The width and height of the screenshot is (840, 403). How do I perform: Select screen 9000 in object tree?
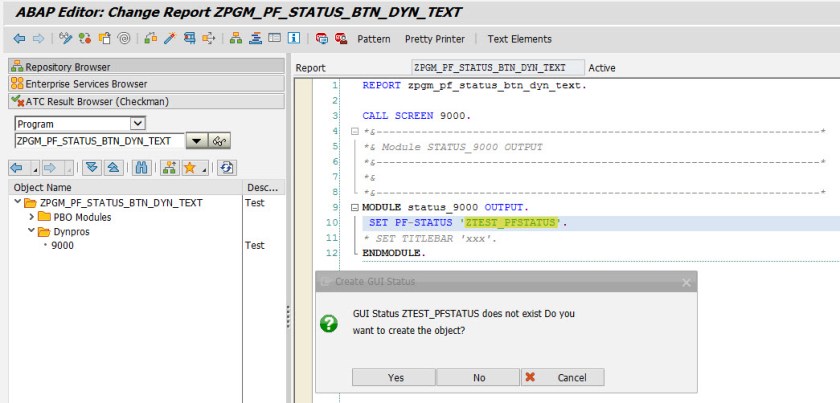[x=62, y=245]
